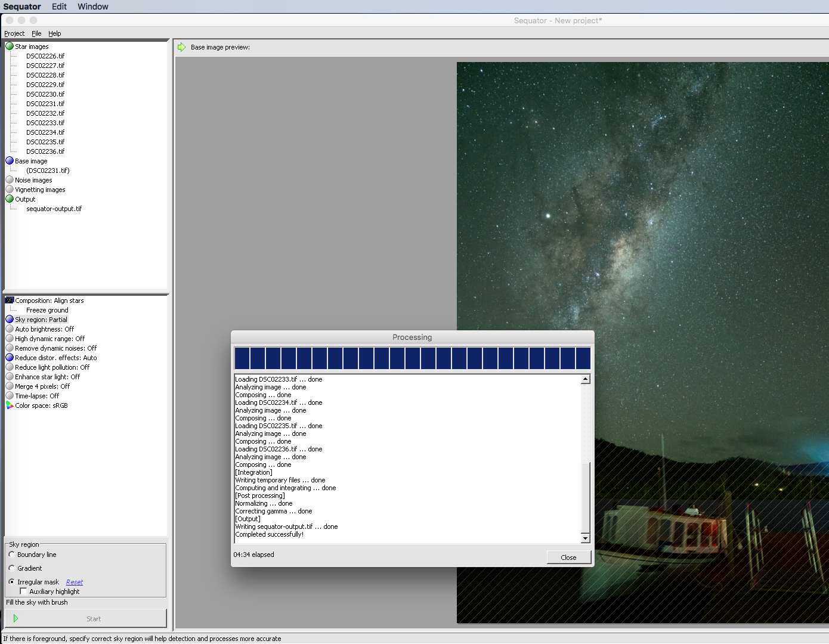Select the Gradient sky region option

tap(11, 568)
